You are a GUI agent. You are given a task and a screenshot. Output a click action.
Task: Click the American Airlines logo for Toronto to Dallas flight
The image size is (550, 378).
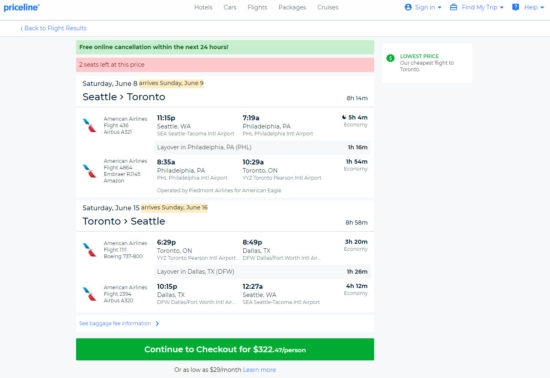(89, 250)
